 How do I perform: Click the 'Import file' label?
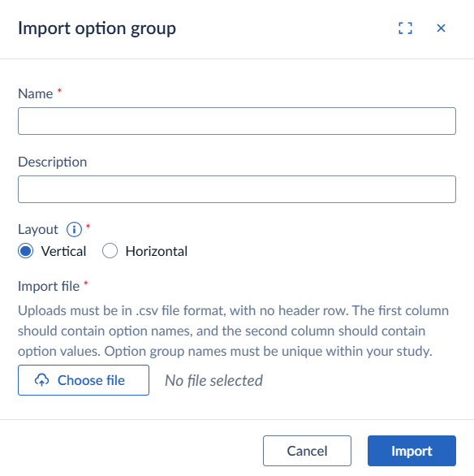[49, 286]
